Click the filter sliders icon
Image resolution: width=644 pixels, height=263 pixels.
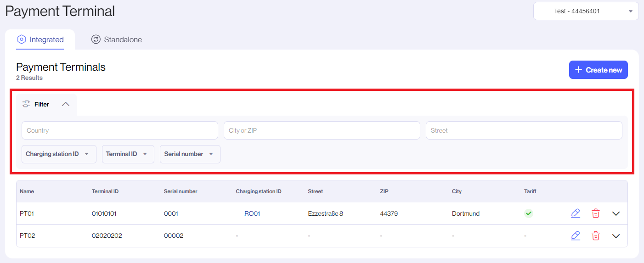26,104
